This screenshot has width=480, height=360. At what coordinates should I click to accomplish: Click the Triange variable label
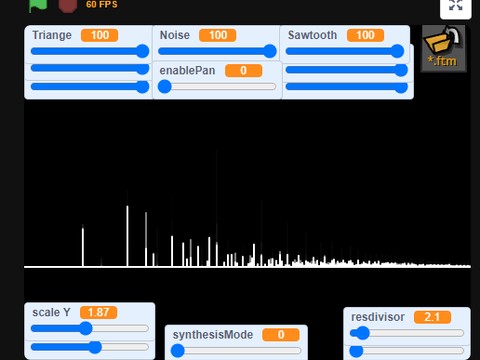[52, 35]
